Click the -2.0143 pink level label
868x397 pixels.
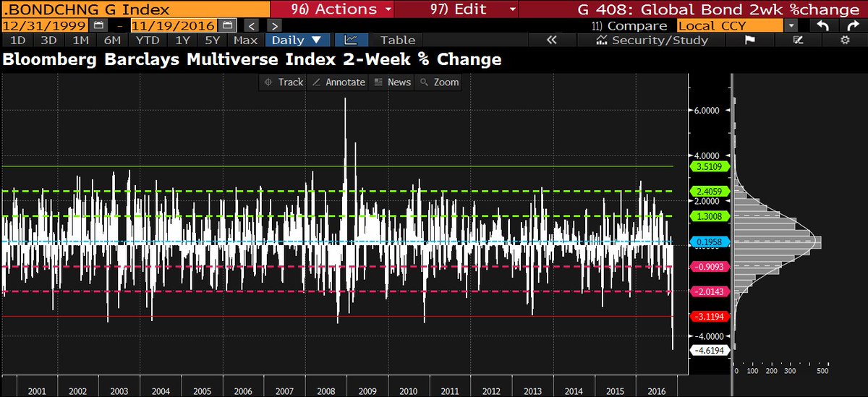[x=710, y=291]
